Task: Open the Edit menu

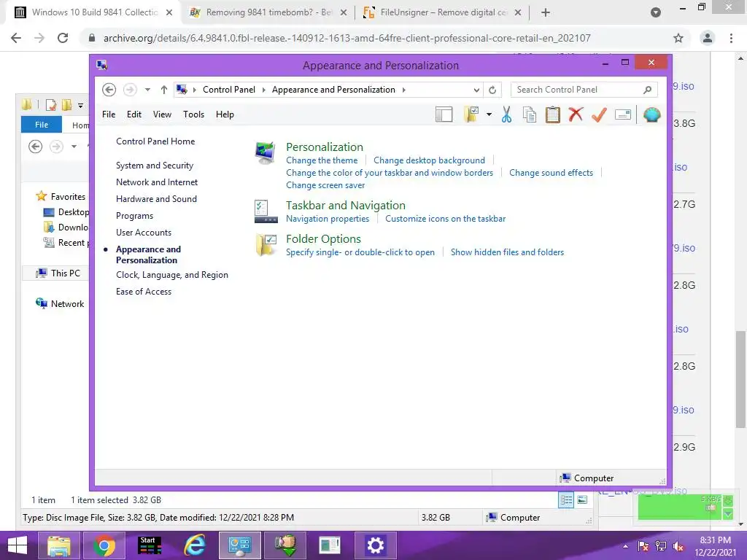Action: 134,114
